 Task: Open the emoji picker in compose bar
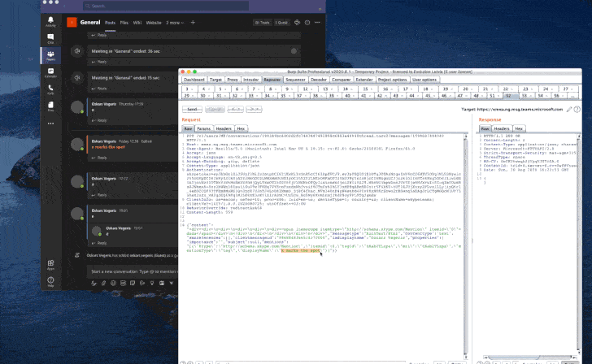pos(113,283)
